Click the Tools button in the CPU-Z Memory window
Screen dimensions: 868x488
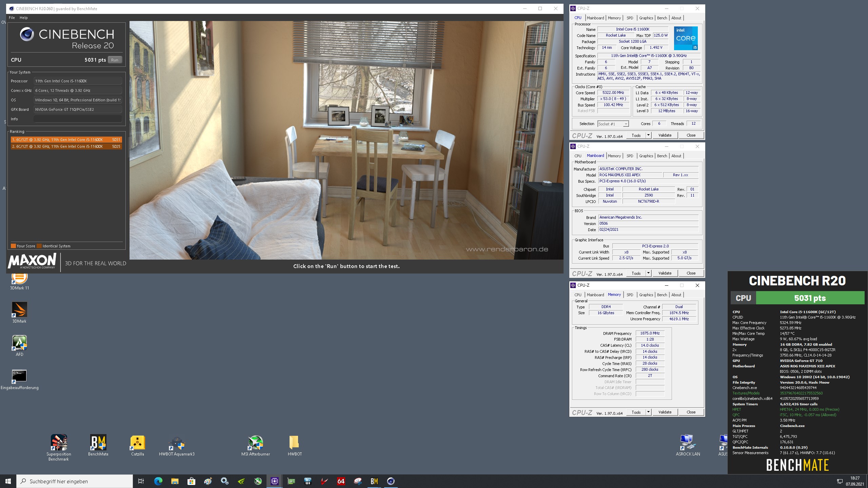pos(636,412)
